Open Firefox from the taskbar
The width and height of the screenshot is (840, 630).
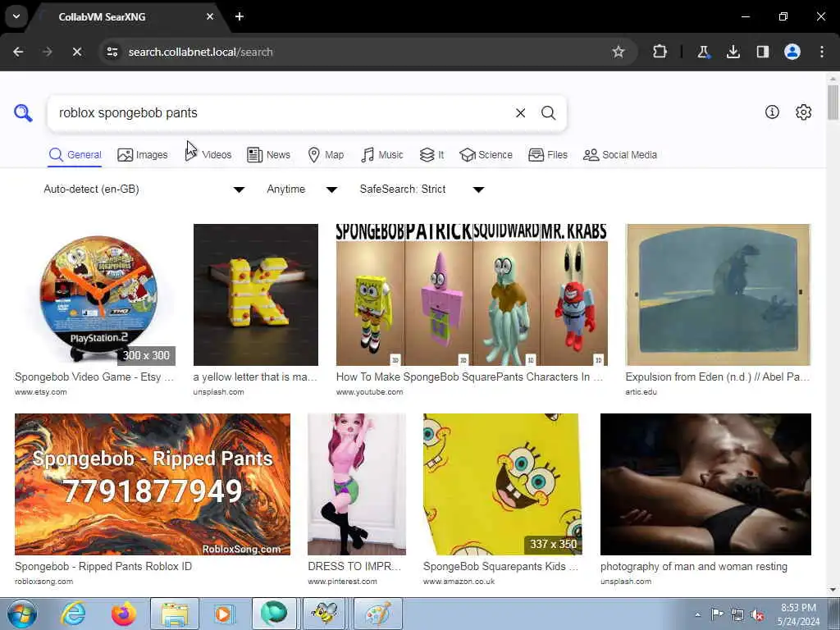[123, 614]
